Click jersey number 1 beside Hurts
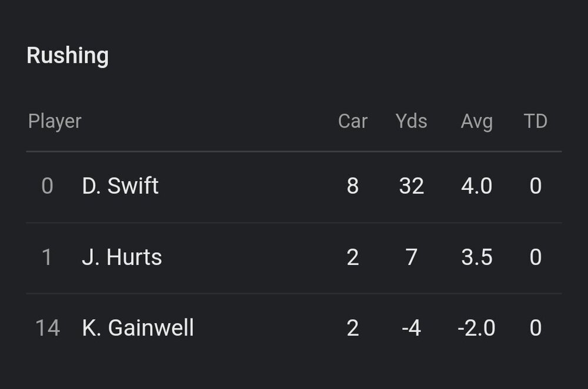Screen dimensions: 588x389 [x=48, y=257]
